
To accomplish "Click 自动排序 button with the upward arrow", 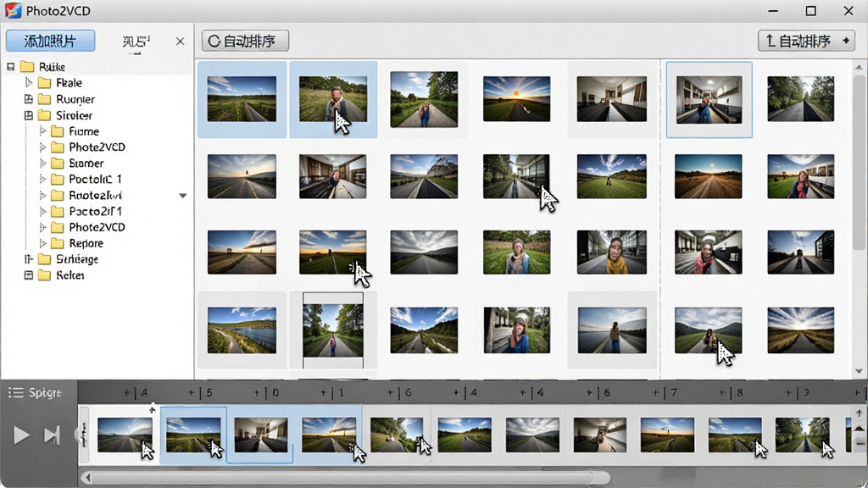I will pyautogui.click(x=807, y=41).
